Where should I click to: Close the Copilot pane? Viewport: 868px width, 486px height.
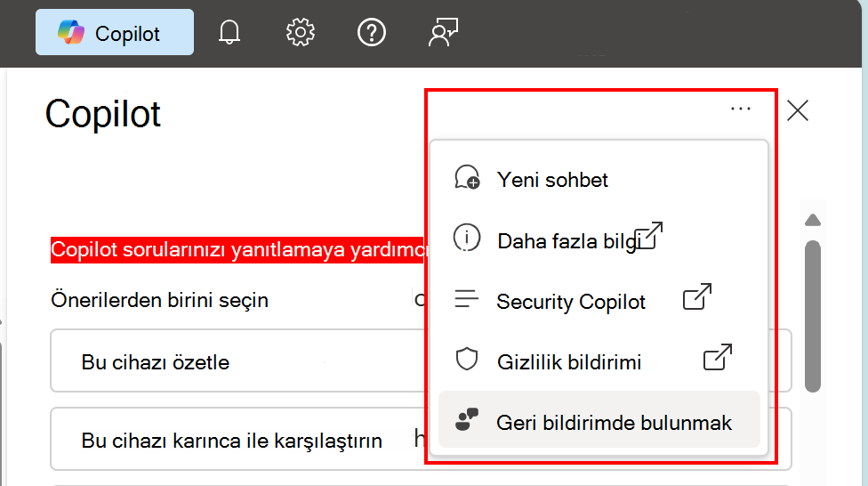[798, 110]
